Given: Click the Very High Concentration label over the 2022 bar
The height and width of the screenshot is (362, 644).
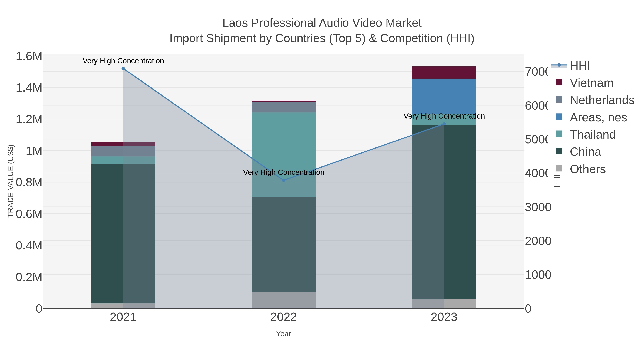Looking at the screenshot, I should 284,172.
